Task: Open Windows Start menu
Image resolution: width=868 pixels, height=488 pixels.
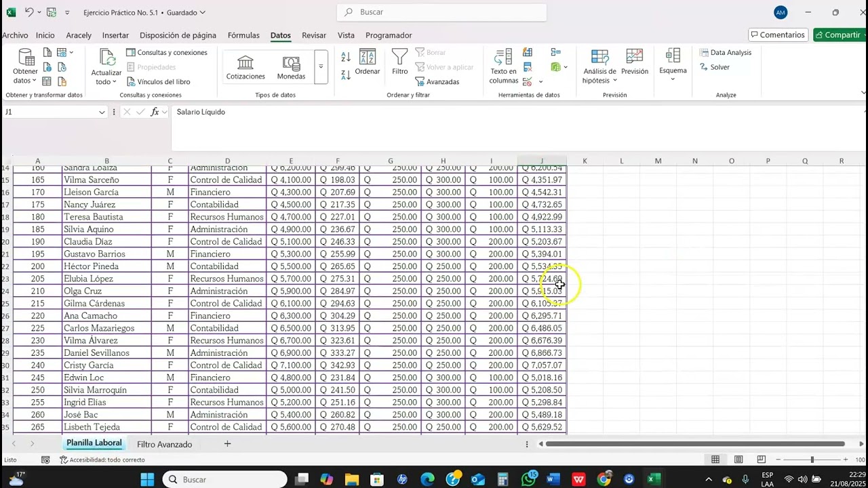Action: pyautogui.click(x=147, y=479)
